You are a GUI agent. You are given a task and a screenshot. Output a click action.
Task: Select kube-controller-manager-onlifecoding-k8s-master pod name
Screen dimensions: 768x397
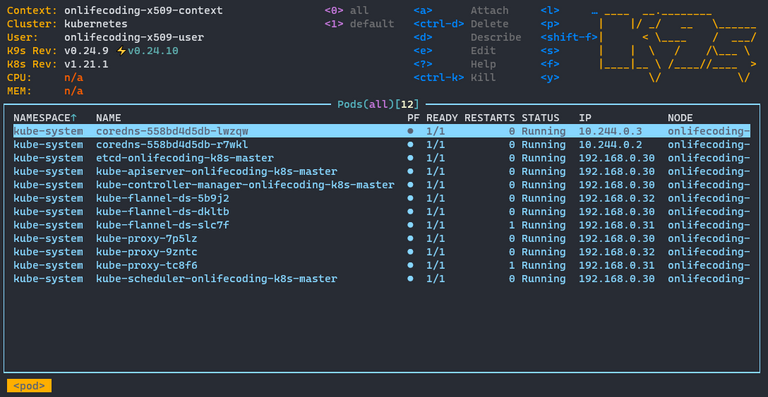(x=245, y=185)
